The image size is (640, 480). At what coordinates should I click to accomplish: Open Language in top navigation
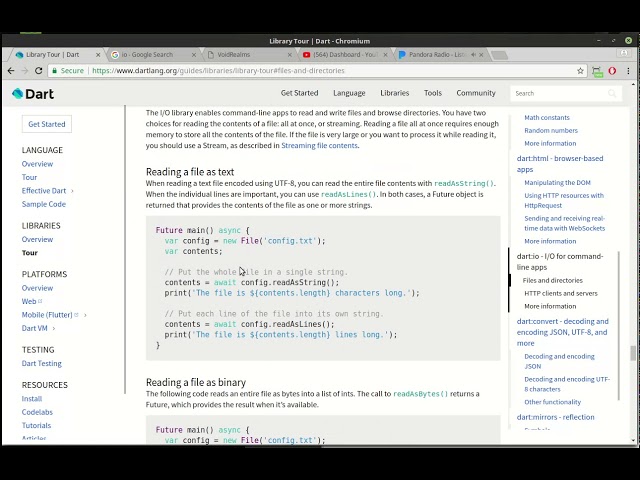[349, 93]
